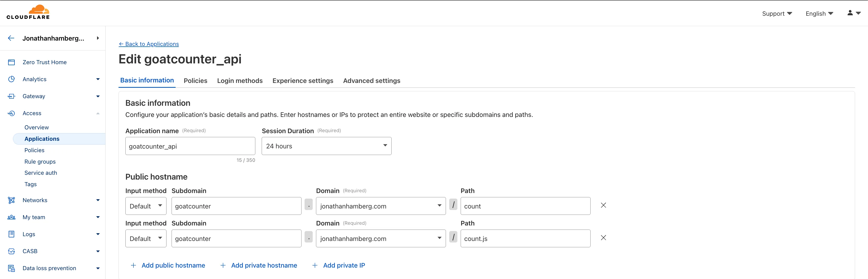Click the Access sidebar icon
The image size is (868, 279).
pos(11,113)
